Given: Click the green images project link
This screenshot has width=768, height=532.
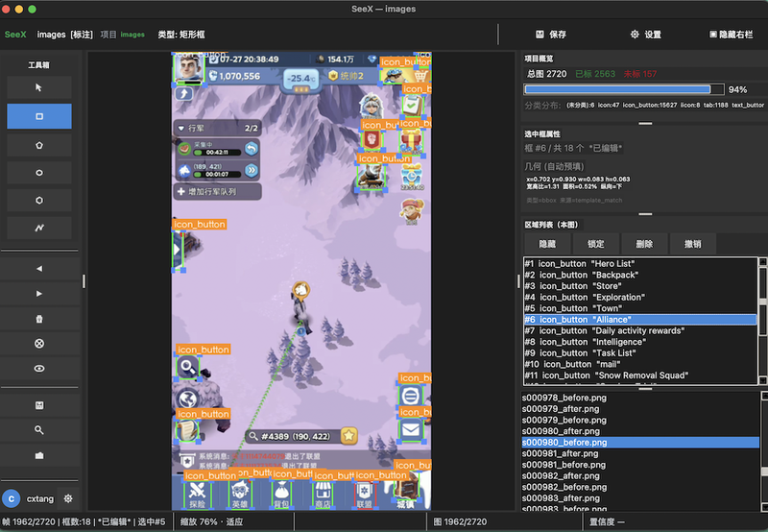Looking at the screenshot, I should tap(132, 35).
